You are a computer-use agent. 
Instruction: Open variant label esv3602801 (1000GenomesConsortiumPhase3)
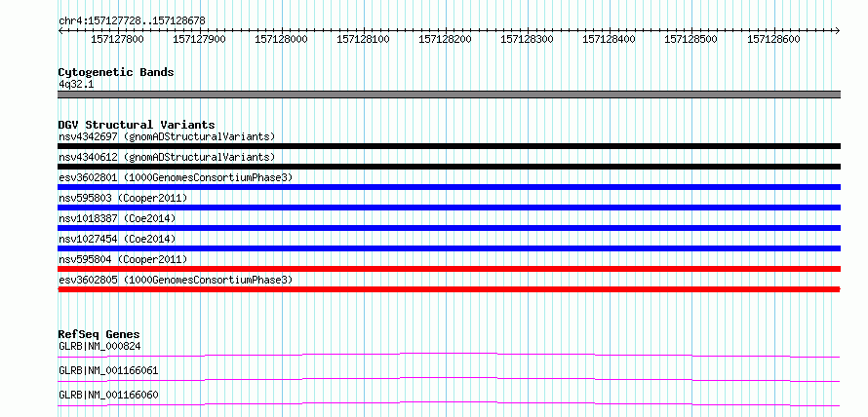[x=176, y=177]
